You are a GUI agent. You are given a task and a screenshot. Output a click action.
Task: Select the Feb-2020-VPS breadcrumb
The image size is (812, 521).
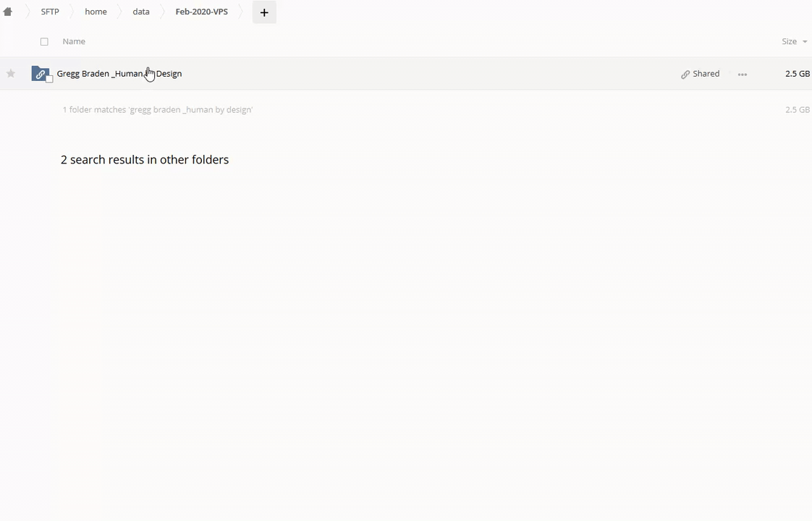[x=201, y=12]
